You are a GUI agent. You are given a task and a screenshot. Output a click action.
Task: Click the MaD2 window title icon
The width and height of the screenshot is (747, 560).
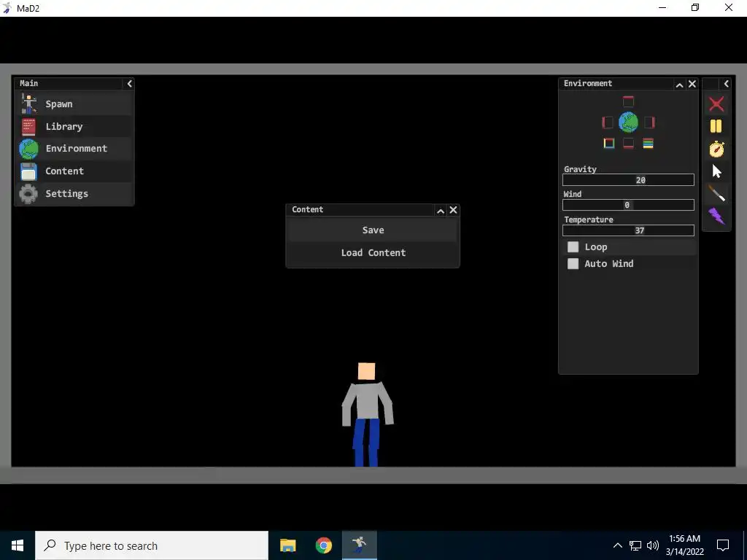click(x=7, y=8)
